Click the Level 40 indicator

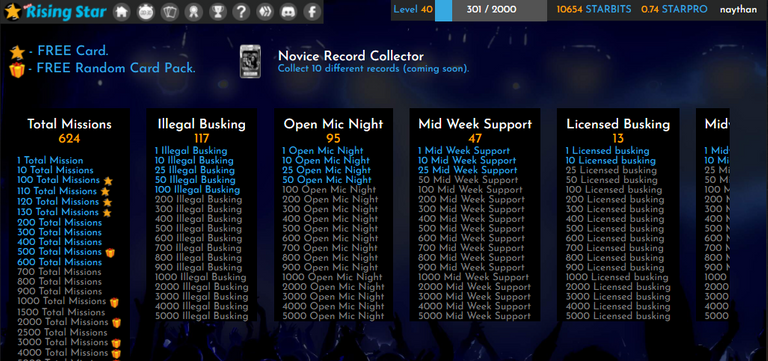coord(413,10)
